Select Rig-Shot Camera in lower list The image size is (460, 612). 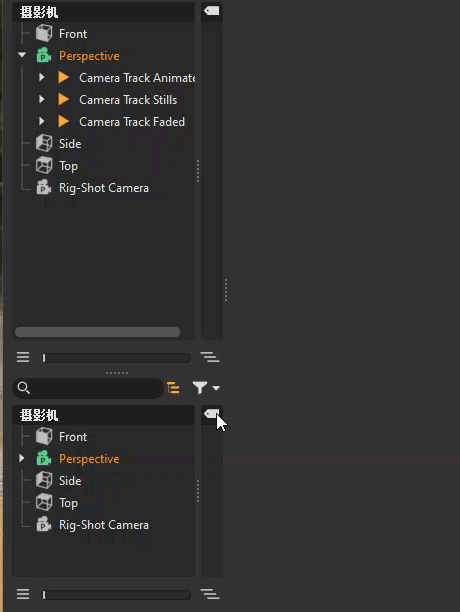coord(103,525)
